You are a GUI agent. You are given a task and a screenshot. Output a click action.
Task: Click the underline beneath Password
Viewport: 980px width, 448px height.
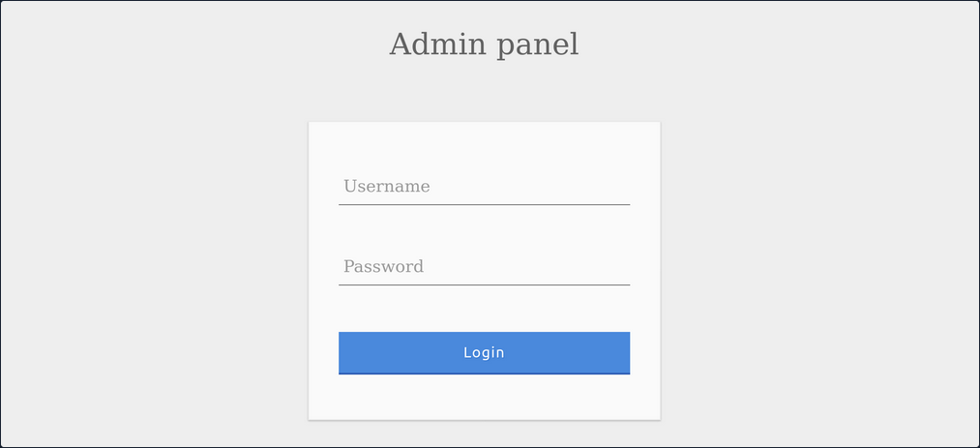click(484, 284)
